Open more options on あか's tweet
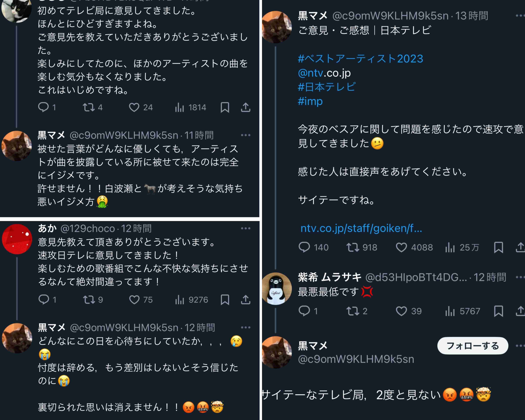Viewport: 525px width, 420px height. 246,228
